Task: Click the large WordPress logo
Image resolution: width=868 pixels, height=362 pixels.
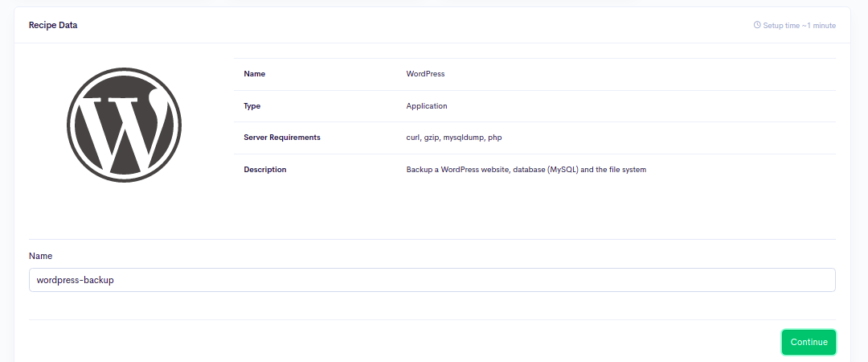Action: click(x=124, y=125)
